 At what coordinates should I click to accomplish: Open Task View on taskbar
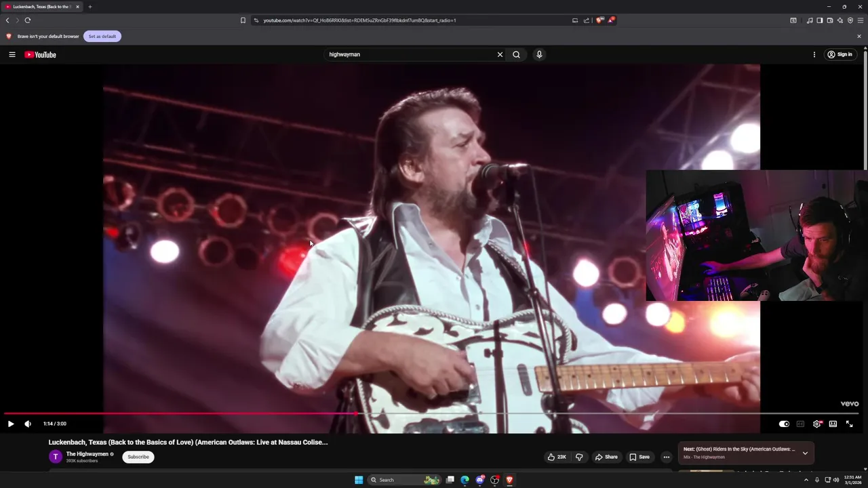tap(450, 480)
